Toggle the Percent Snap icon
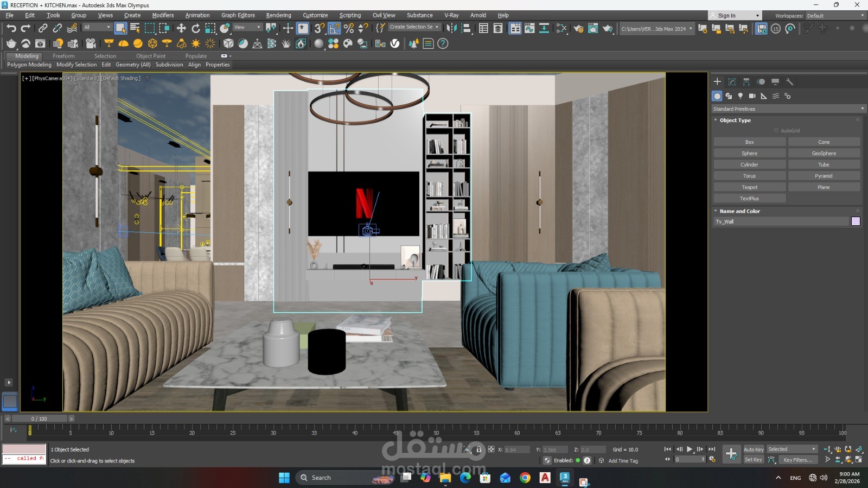Screen dimensions: 868x488 (x=349, y=28)
